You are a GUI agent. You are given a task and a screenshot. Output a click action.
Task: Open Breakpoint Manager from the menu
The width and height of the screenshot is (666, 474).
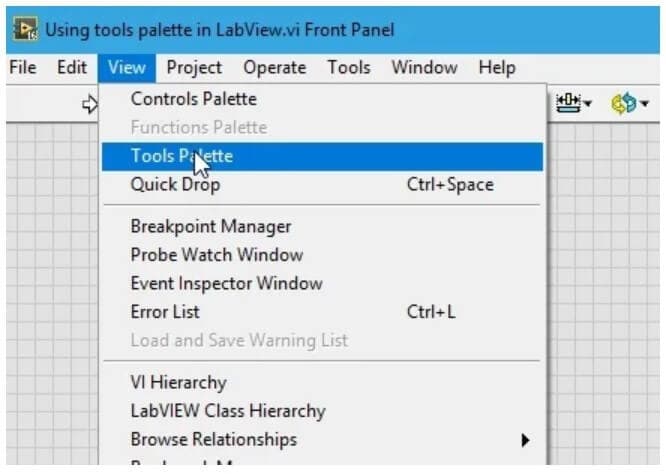coord(211,227)
